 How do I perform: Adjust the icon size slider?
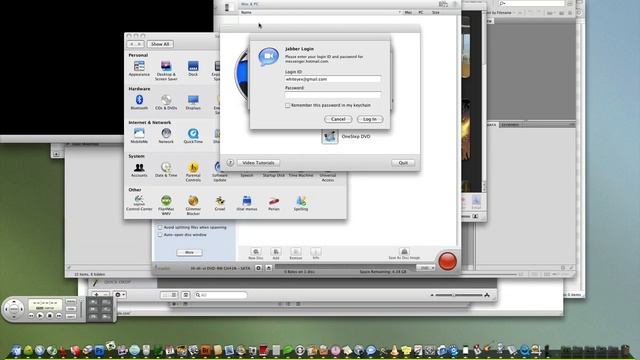459,295
